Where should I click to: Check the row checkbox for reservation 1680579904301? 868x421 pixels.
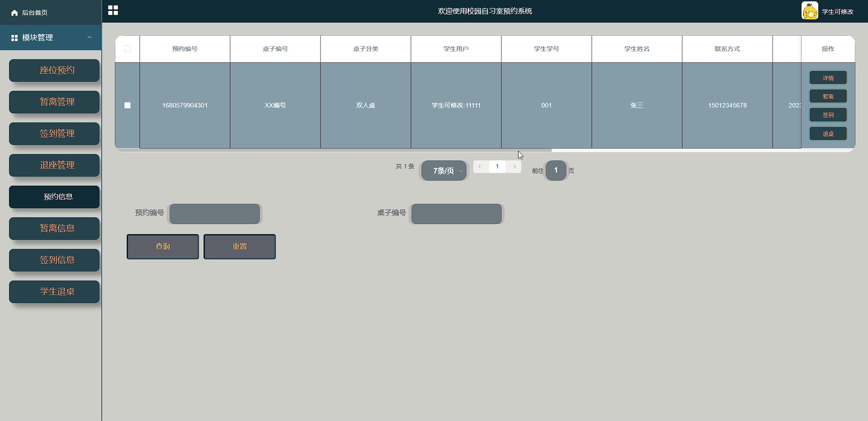pyautogui.click(x=127, y=105)
